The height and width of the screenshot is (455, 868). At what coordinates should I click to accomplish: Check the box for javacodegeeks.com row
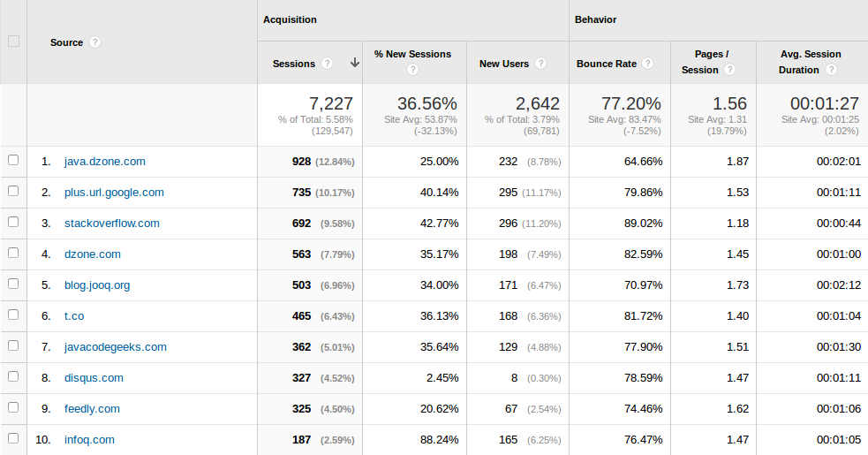click(13, 345)
